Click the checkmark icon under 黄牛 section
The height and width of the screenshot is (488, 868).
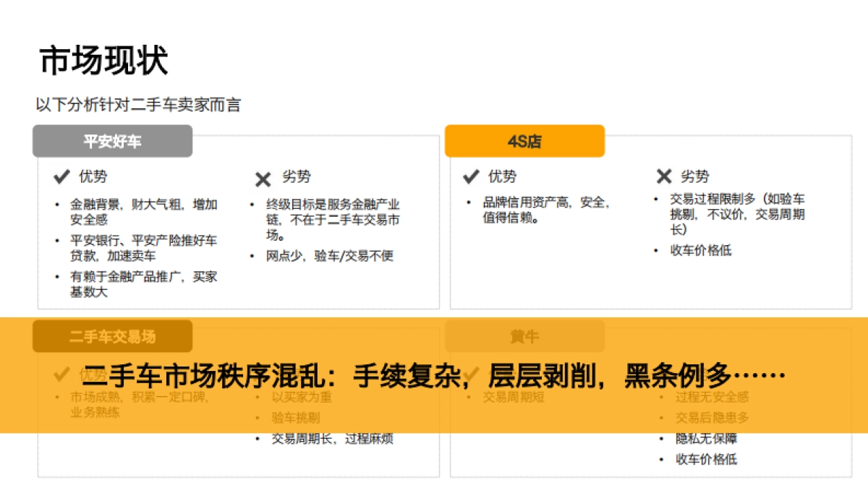(472, 374)
